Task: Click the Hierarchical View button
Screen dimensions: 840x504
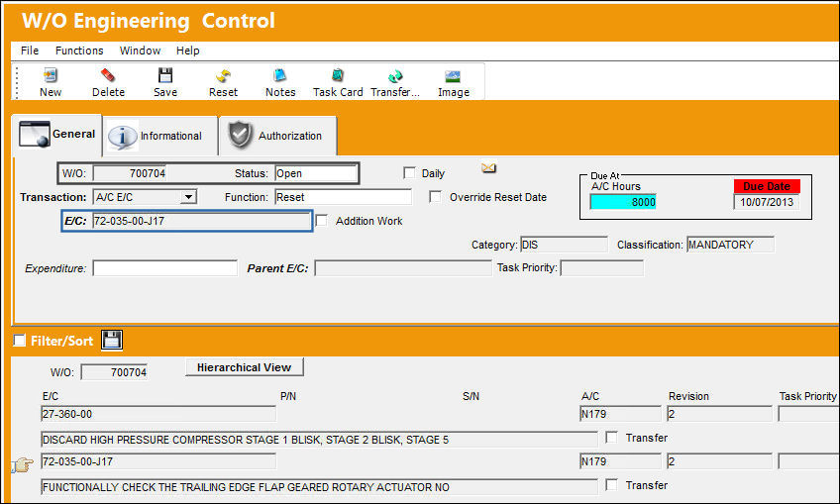Action: click(245, 367)
